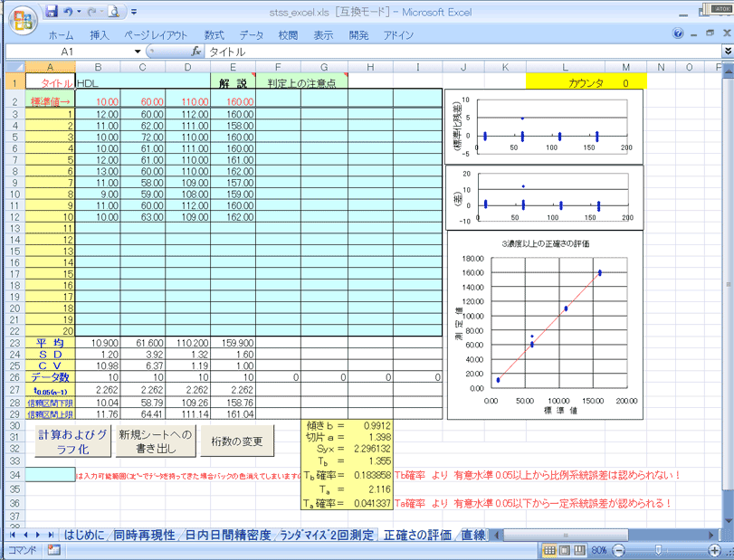Jump to the last sheet tab
Viewport: 734px width, 560px height.
50,535
